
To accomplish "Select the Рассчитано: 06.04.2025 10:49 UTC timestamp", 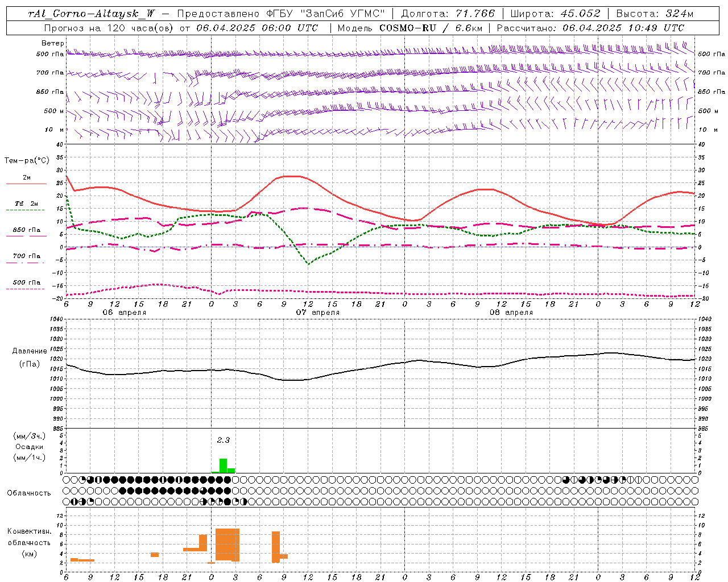I will point(591,28).
